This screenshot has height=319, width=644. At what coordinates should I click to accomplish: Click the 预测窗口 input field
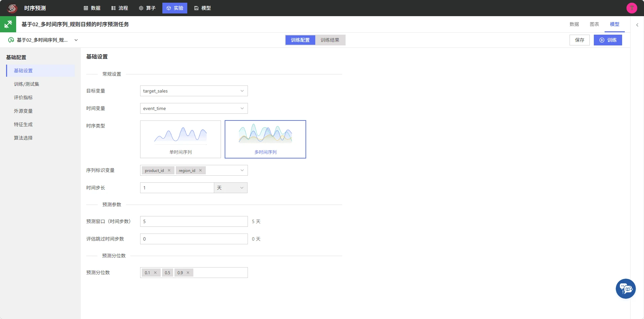[194, 221]
